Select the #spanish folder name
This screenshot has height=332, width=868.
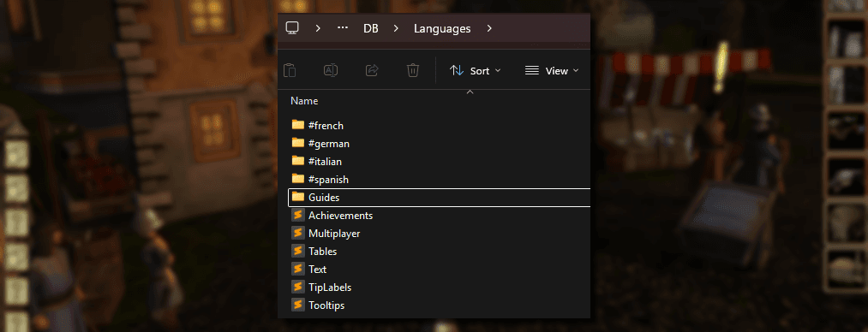(328, 180)
